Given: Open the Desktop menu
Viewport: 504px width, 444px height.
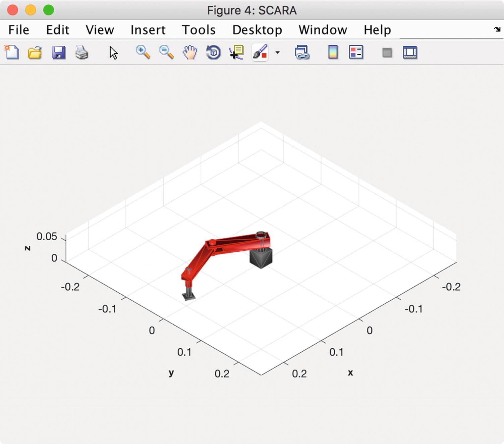Looking at the screenshot, I should point(257,30).
